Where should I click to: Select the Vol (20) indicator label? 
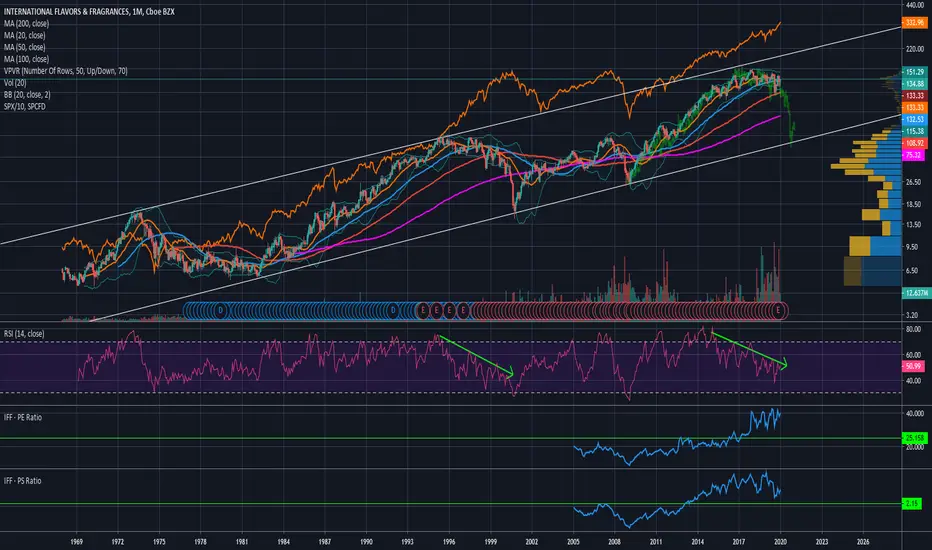(15, 83)
